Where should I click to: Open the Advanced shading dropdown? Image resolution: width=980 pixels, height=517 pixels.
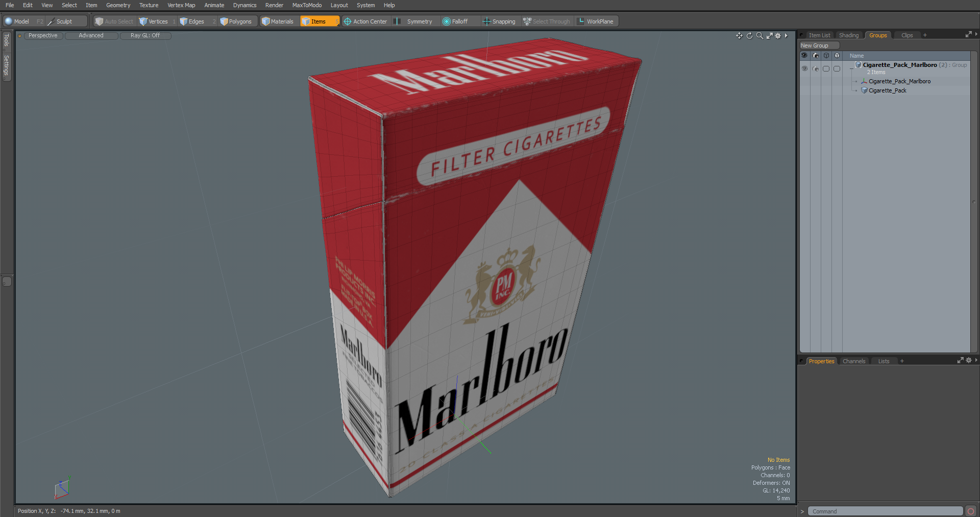coord(91,36)
